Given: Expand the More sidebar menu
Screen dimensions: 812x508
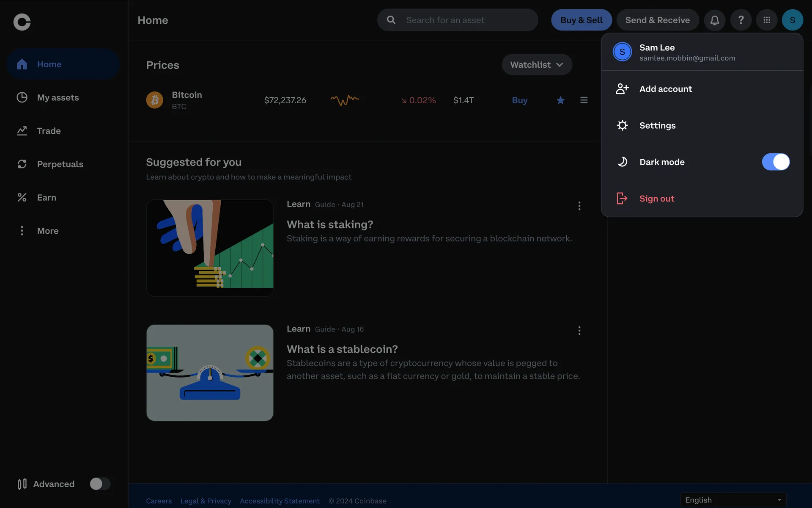Looking at the screenshot, I should tap(47, 231).
